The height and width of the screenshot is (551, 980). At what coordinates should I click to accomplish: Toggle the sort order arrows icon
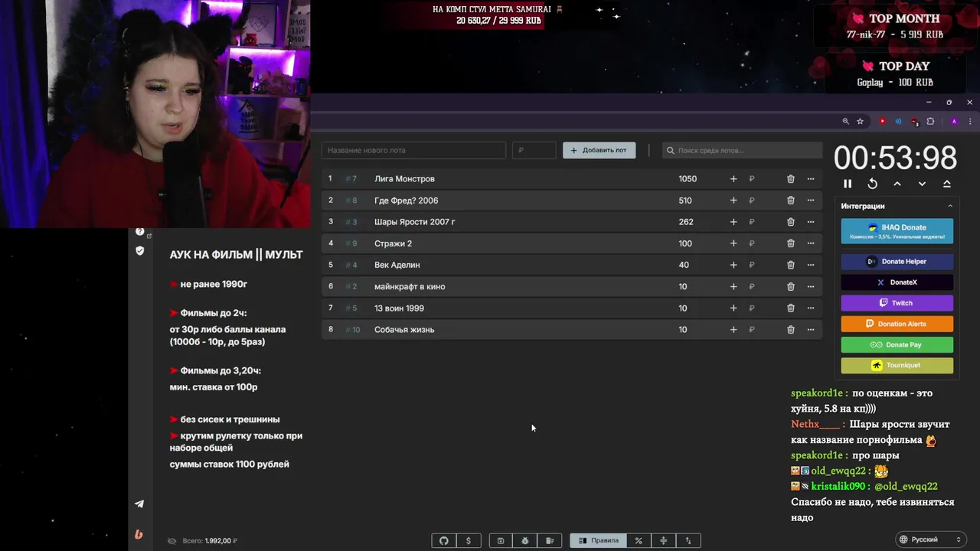pyautogui.click(x=688, y=540)
